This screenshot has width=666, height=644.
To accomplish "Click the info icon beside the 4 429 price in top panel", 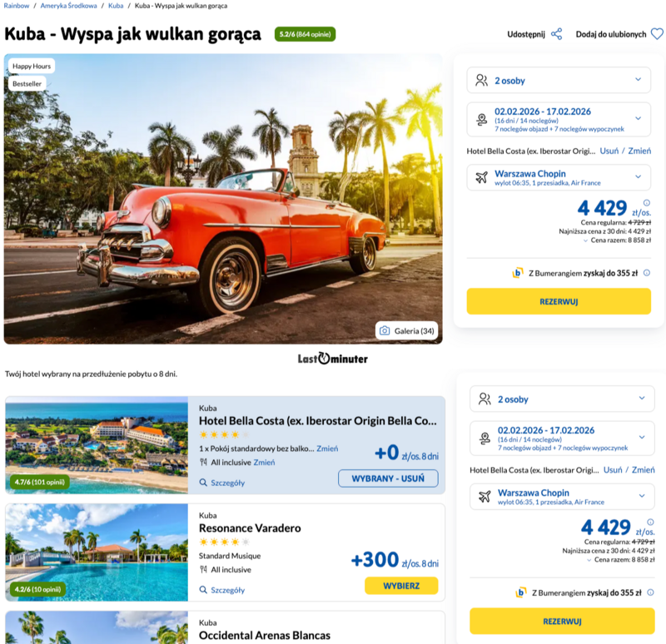I will coord(647,203).
